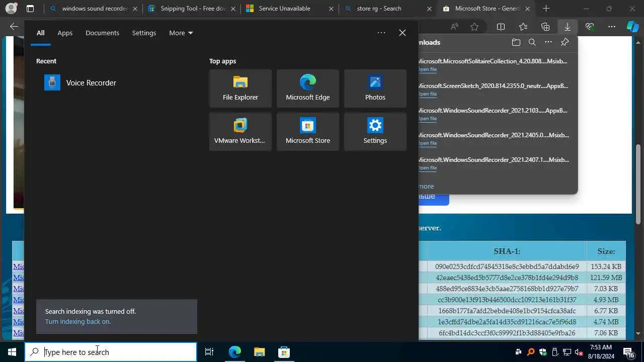The height and width of the screenshot is (362, 644).
Task: Open File Explorer from taskbar
Action: coord(259,352)
